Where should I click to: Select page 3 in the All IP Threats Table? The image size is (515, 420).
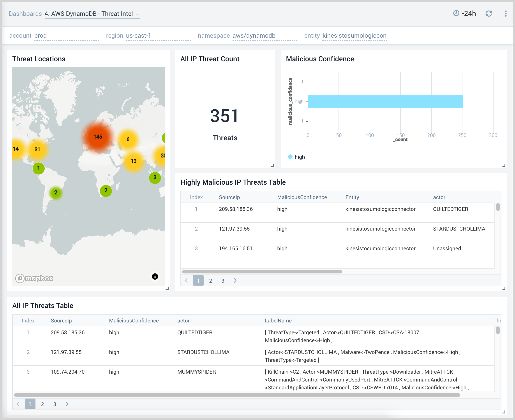click(x=55, y=404)
